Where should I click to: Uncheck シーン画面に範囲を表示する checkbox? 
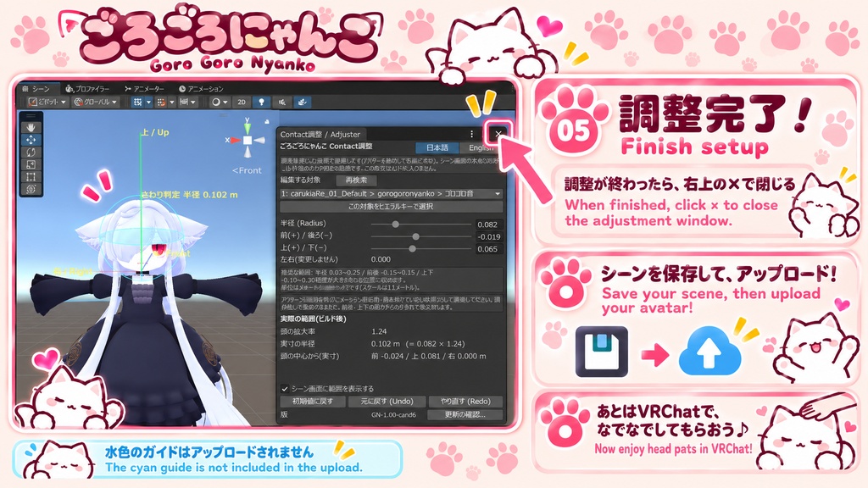285,388
